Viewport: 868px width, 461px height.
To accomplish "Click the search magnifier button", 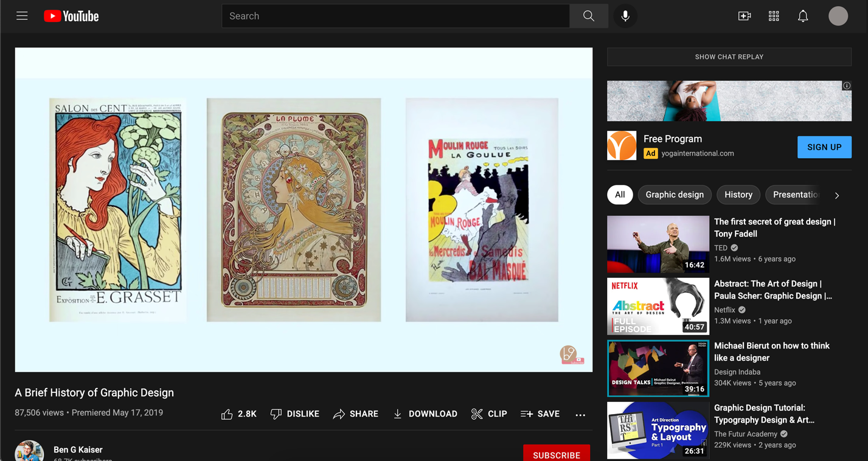I will (x=588, y=16).
